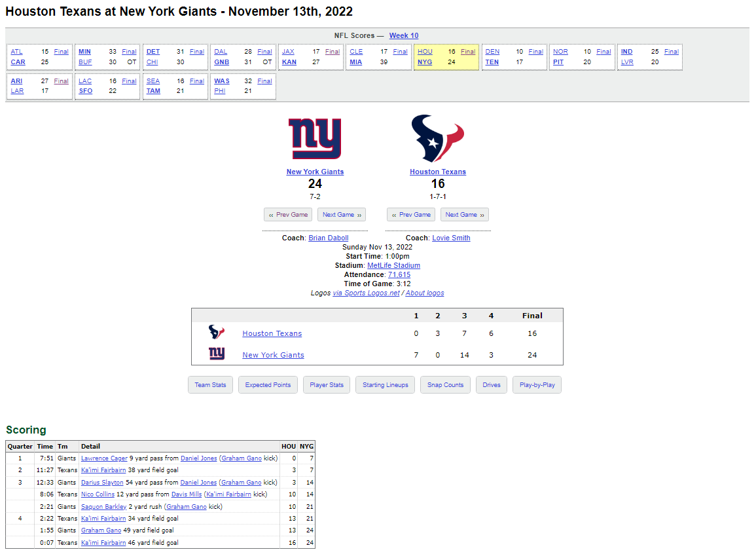The image size is (756, 556).
Task: Click the small Texans logo in linescore
Action: [217, 332]
